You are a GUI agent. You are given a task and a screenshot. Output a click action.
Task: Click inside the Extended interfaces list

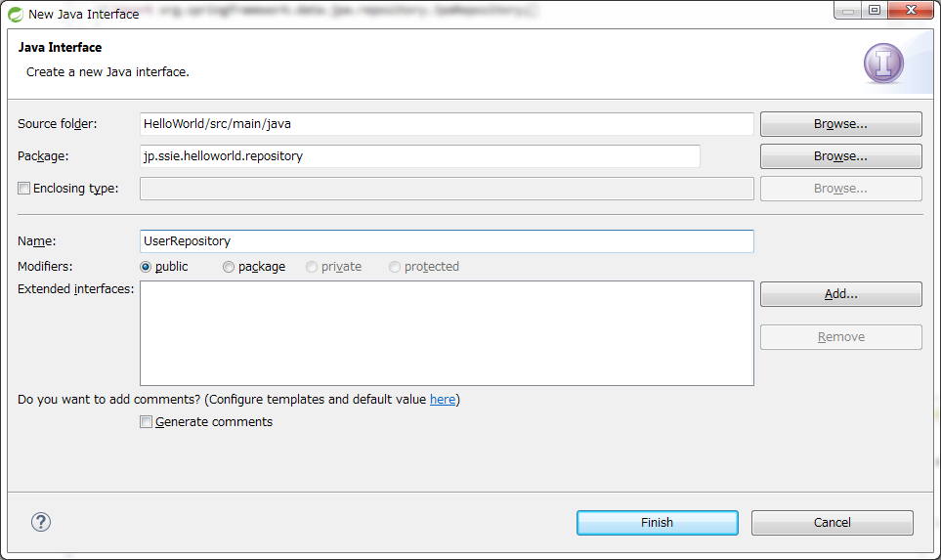447,333
